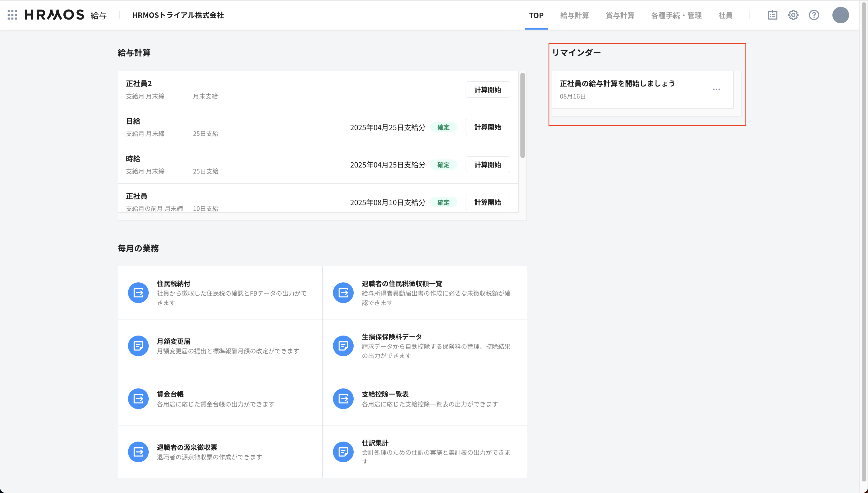Screen dimensions: 868x493
Task: Open the help question mark icon
Action: [x=814, y=15]
